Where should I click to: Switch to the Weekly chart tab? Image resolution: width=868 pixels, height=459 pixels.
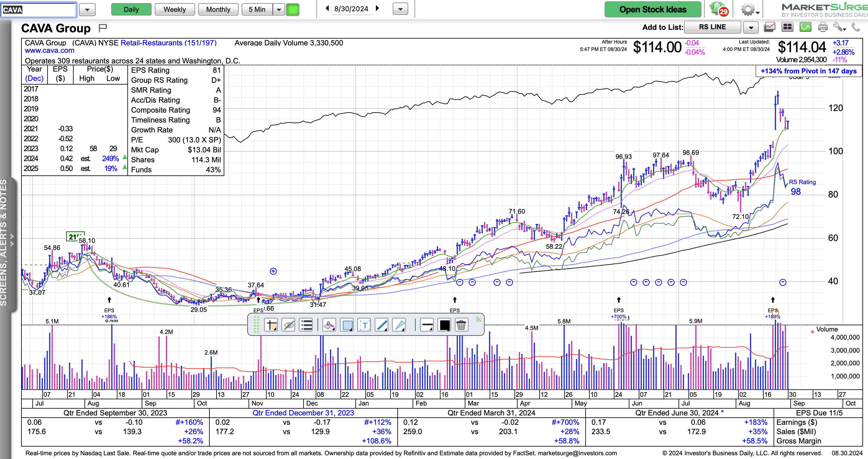coord(175,9)
